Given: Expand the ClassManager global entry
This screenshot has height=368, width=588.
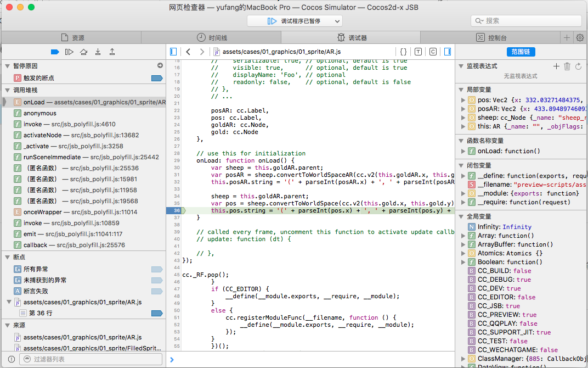Looking at the screenshot, I should (x=463, y=359).
